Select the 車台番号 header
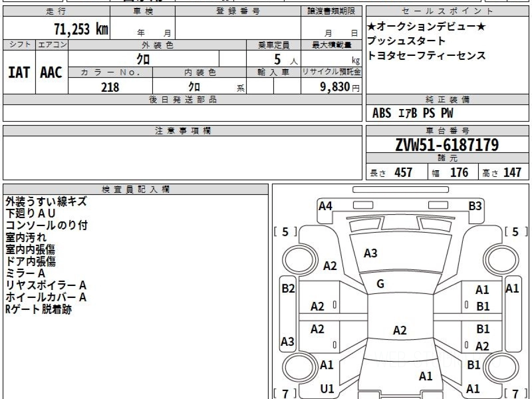This screenshot has height=399, width=532. click(x=448, y=131)
